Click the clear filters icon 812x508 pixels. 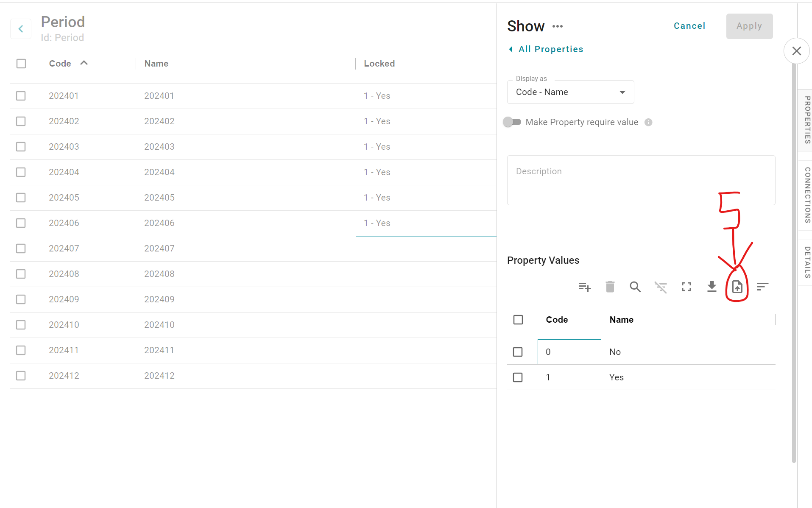(661, 287)
